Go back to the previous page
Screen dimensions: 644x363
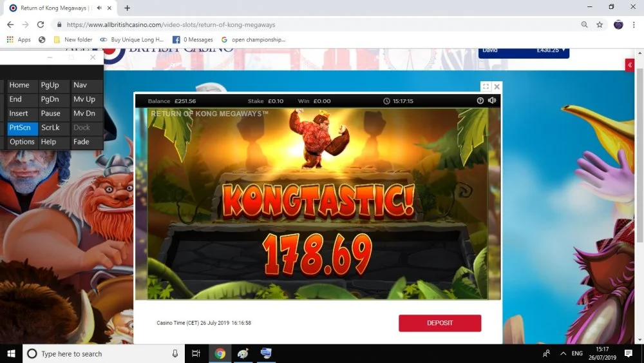[11, 25]
